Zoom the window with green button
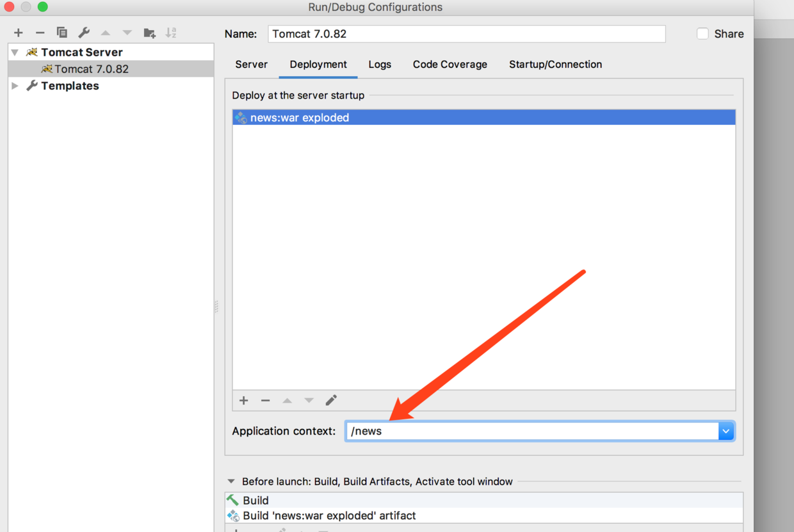This screenshot has height=532, width=794. [42, 7]
